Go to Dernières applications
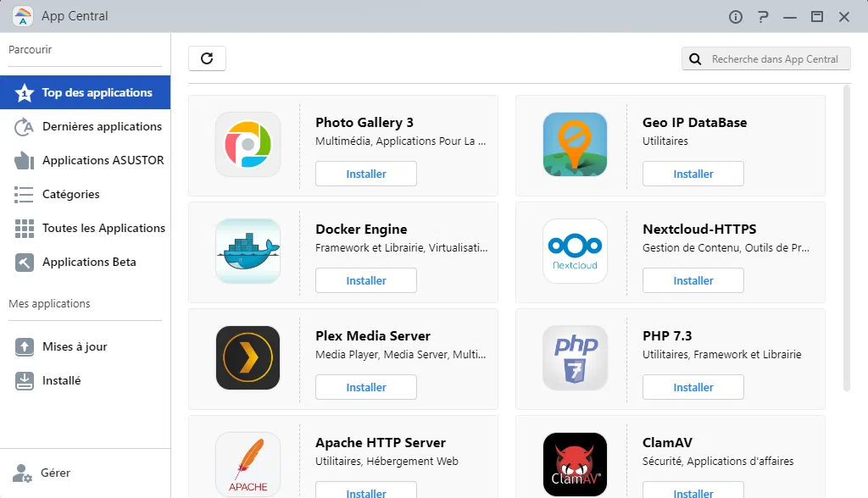This screenshot has width=868, height=498. [x=102, y=126]
